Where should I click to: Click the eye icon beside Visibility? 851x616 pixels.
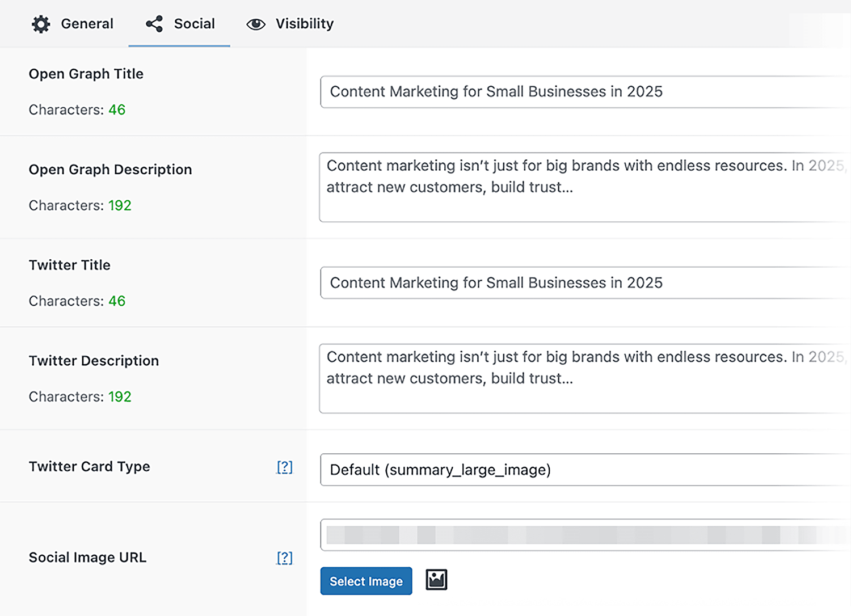[256, 24]
